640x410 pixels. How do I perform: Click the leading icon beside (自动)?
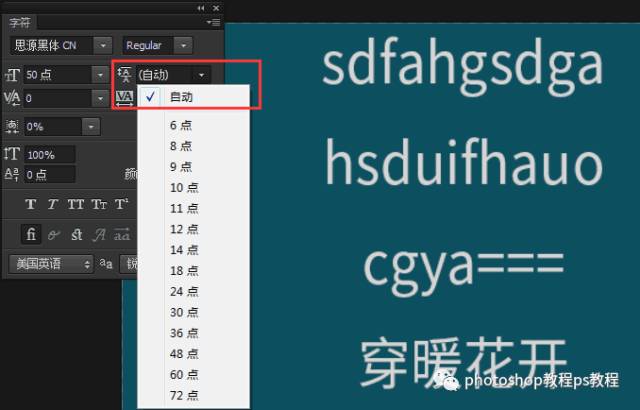(x=125, y=74)
